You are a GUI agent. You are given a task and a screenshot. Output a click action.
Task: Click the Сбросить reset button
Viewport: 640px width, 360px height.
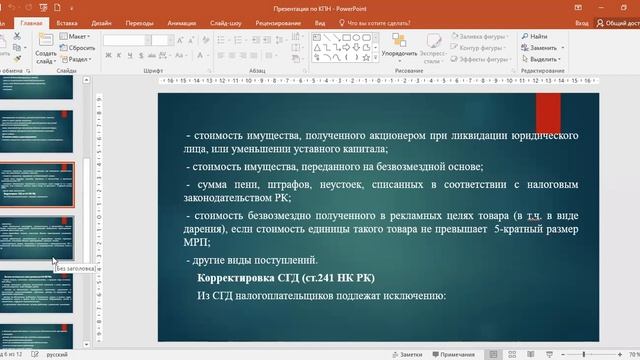pyautogui.click(x=77, y=48)
